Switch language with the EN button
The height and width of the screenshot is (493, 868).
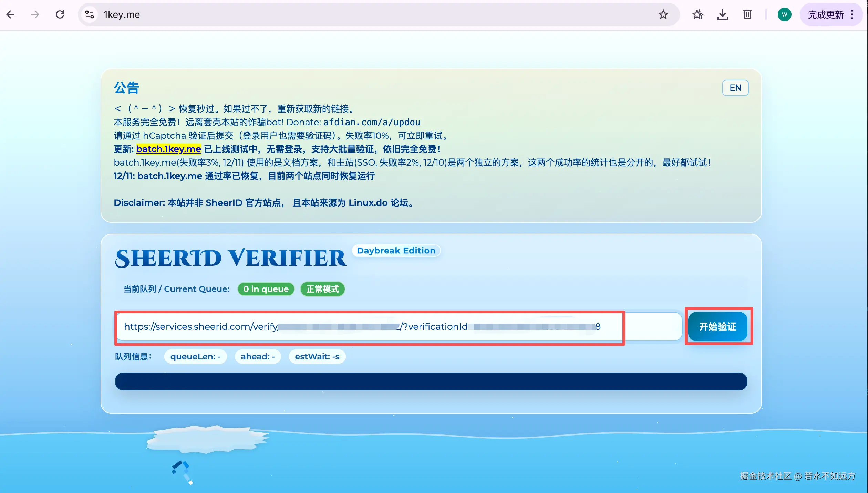[x=735, y=88]
